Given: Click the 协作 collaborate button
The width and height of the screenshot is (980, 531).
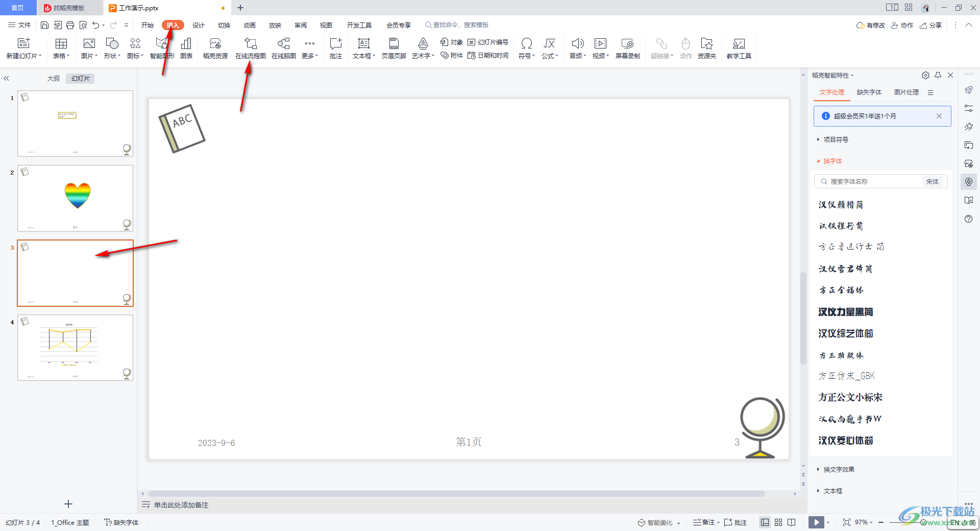Looking at the screenshot, I should pyautogui.click(x=902, y=25).
